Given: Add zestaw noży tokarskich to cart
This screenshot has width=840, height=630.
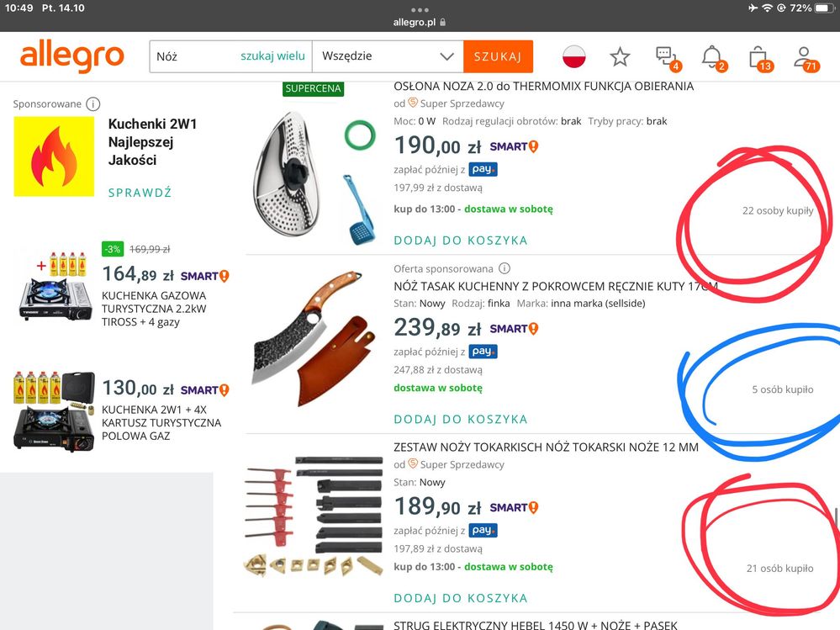Looking at the screenshot, I should tap(461, 598).
